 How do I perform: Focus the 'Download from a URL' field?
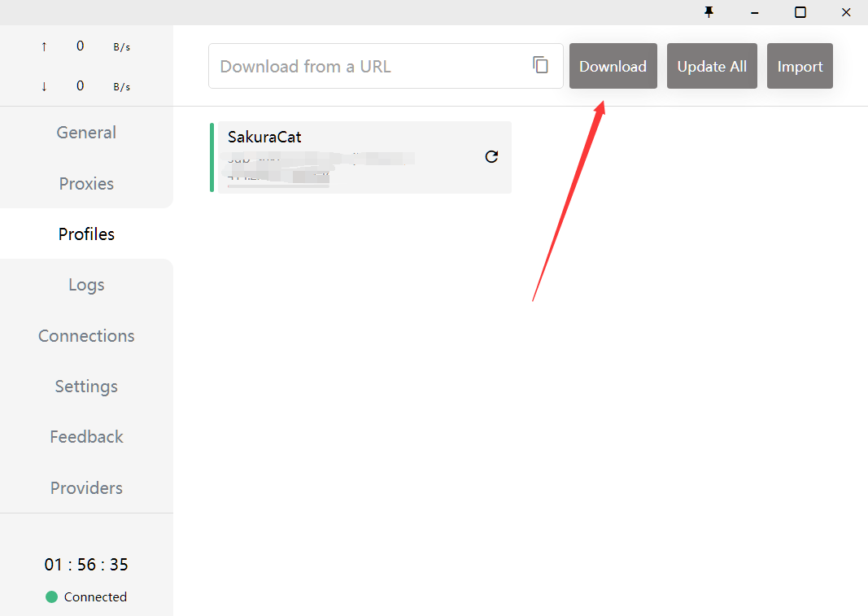(370, 66)
